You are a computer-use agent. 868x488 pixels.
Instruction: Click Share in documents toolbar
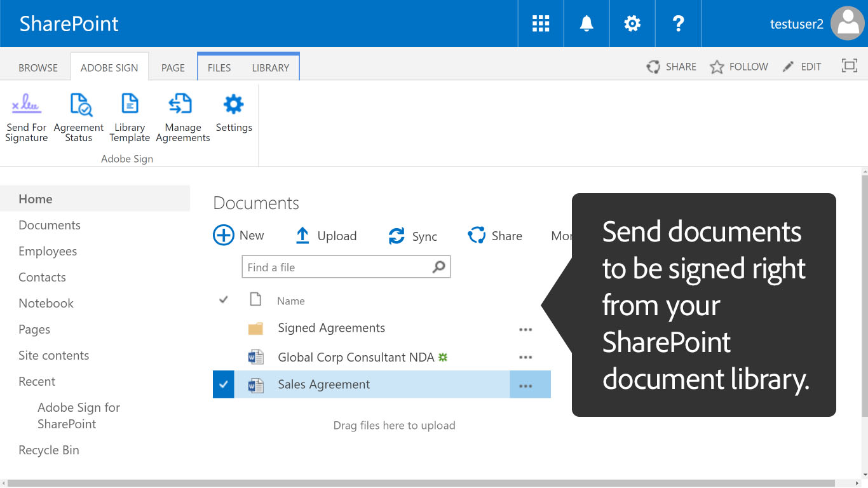coord(494,236)
